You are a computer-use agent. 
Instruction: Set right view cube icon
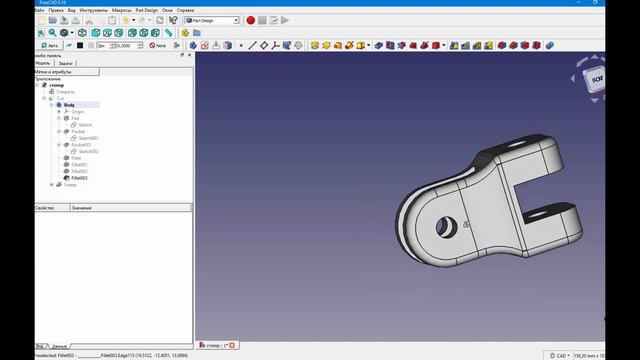click(119, 33)
